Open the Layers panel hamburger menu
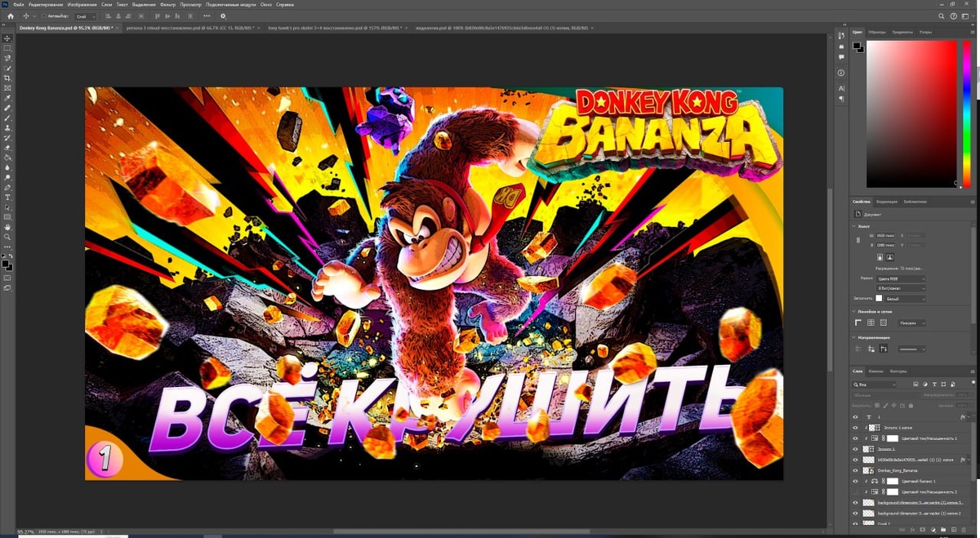Image resolution: width=980 pixels, height=538 pixels. coord(973,371)
